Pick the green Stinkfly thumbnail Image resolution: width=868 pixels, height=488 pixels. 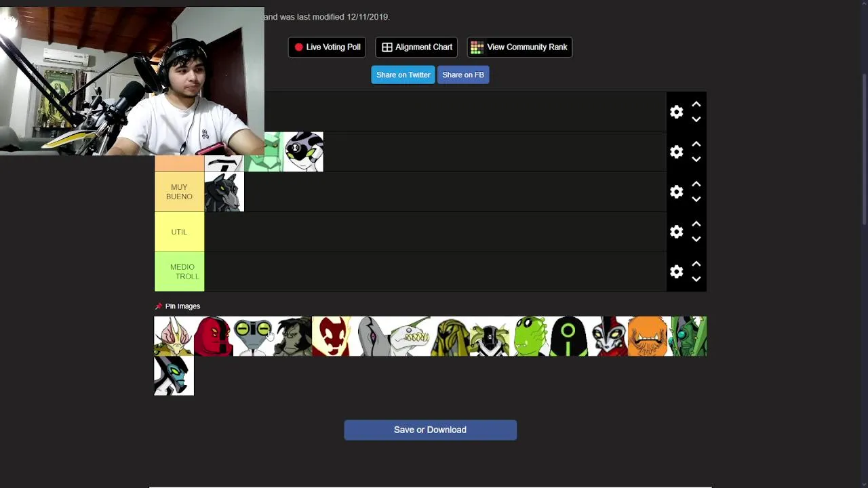click(687, 336)
